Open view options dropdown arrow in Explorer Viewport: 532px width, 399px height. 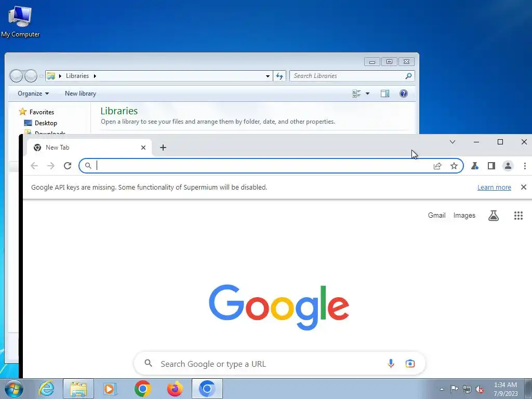pyautogui.click(x=367, y=94)
